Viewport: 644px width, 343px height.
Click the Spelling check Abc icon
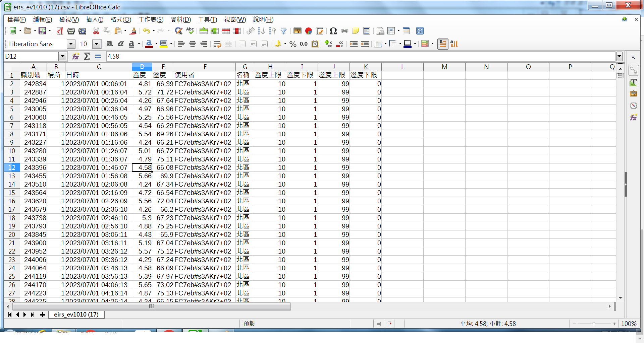click(x=190, y=31)
